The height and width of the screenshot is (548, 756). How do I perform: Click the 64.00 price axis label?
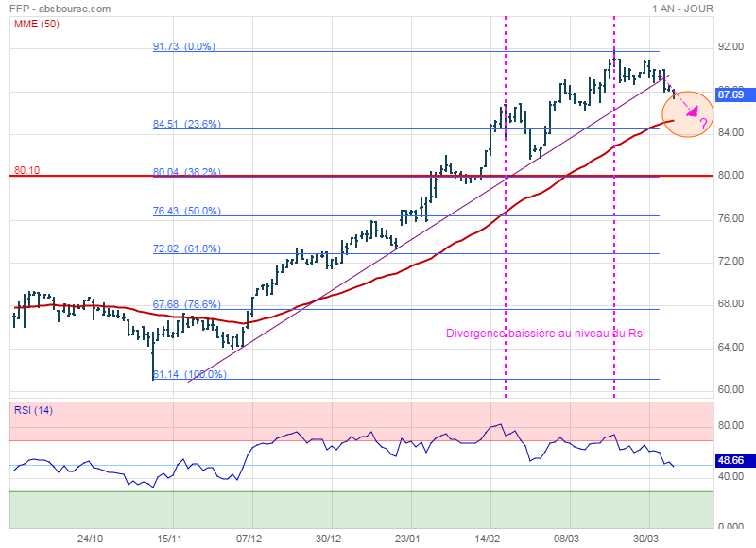click(730, 347)
